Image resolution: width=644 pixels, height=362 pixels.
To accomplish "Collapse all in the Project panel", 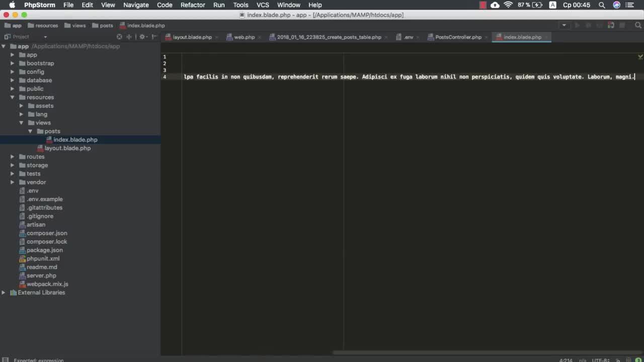I will coord(129,37).
